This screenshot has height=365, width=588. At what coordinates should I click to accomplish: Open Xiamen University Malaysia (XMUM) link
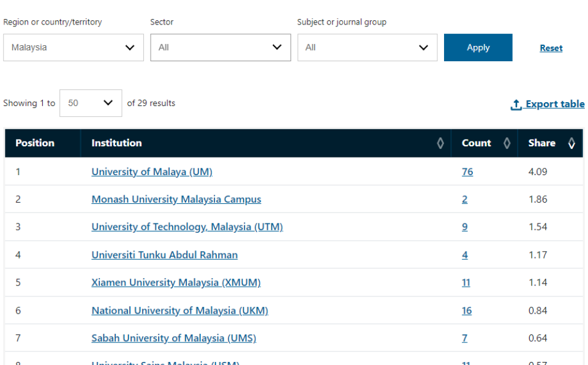176,282
